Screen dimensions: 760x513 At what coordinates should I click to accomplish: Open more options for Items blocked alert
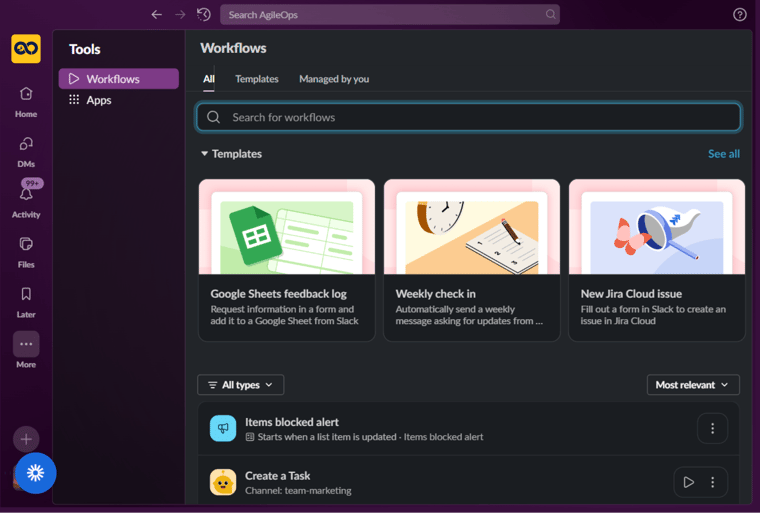(712, 428)
